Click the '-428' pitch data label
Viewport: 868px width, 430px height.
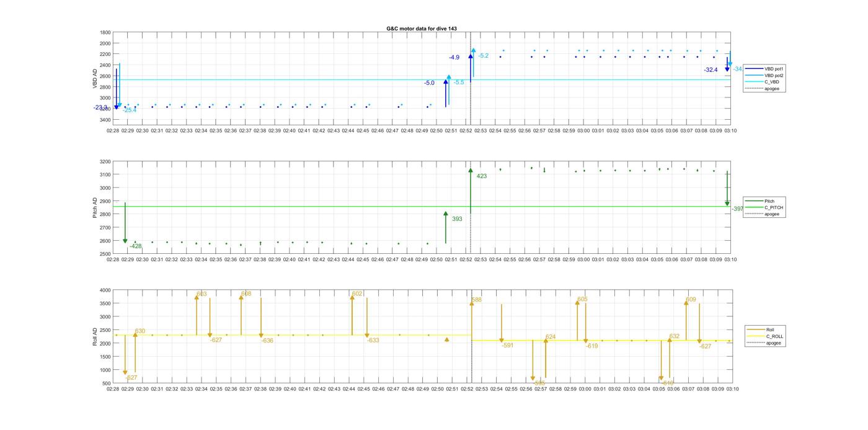click(x=136, y=246)
